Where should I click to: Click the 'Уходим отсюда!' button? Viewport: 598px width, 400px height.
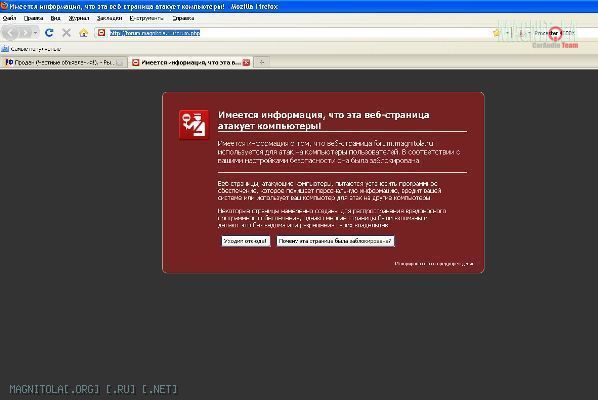tap(246, 241)
